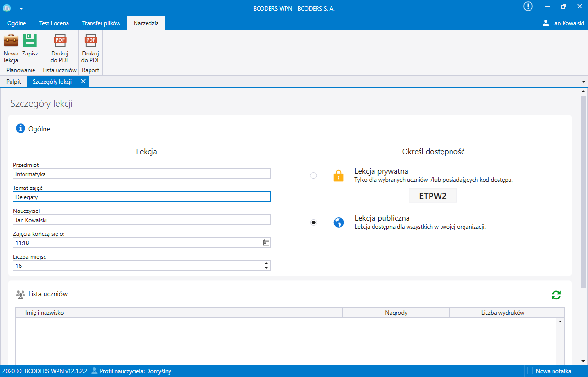Click the Temat zajęć field with Delegaty
Image resolution: width=588 pixels, height=377 pixels.
[x=142, y=197]
